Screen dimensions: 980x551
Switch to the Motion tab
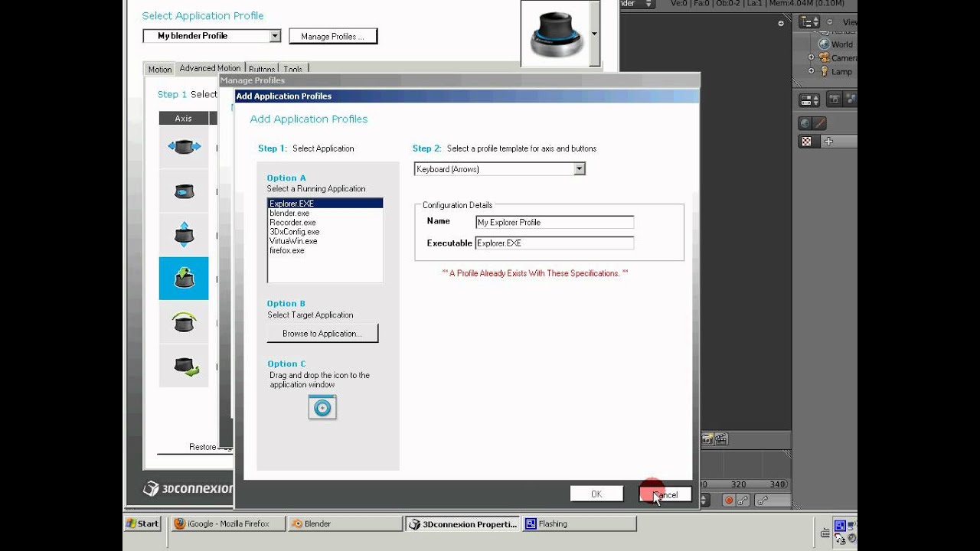[x=160, y=69]
